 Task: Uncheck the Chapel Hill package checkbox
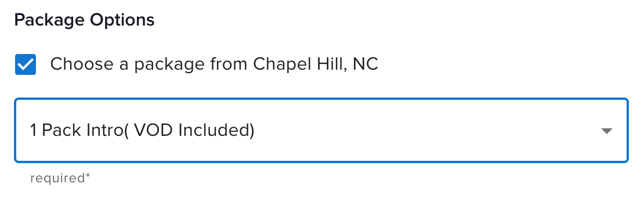point(26,64)
